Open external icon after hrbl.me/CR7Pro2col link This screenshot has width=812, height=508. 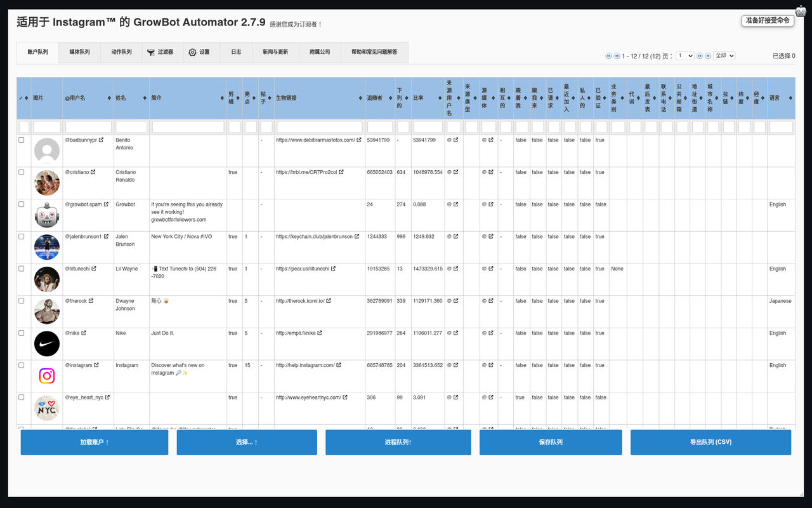click(x=341, y=172)
